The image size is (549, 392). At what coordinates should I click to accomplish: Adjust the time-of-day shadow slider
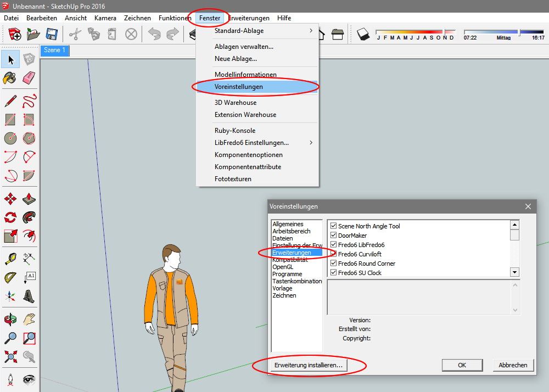[x=518, y=33]
